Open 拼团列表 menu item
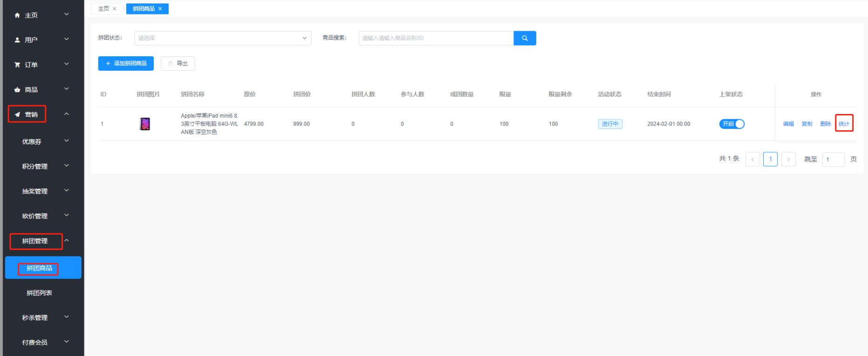Screen dimensions: 868x356 pyautogui.click(x=40, y=293)
